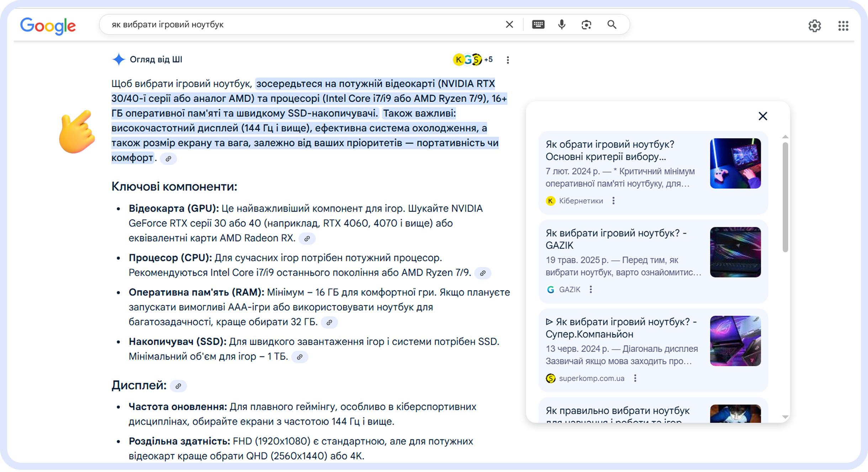The height and width of the screenshot is (472, 868).
Task: Click the Google logo
Action: (x=48, y=26)
